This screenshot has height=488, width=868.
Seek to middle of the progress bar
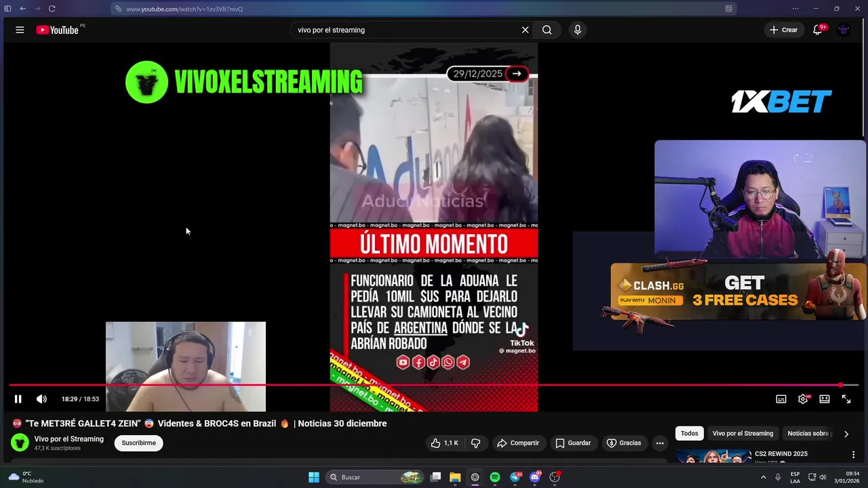434,385
